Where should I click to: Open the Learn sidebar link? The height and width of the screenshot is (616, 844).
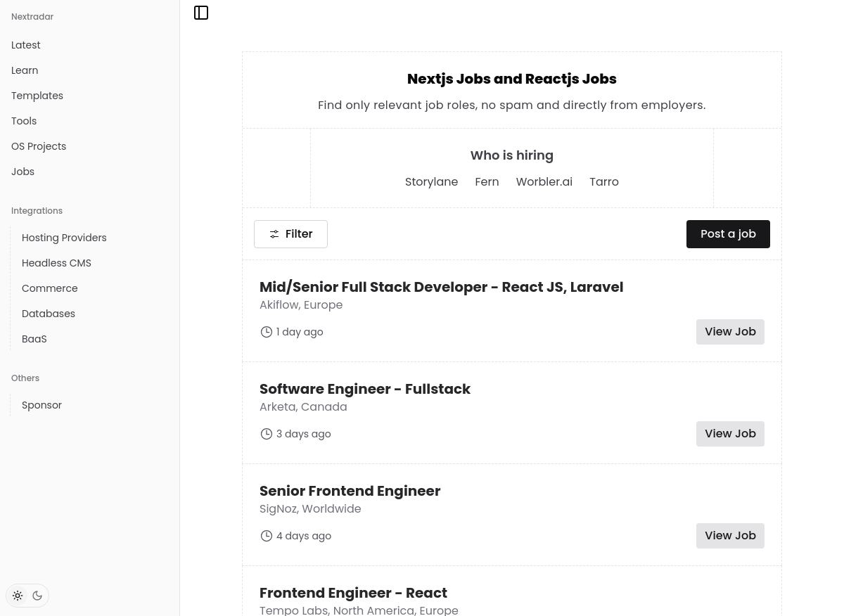[x=25, y=70]
